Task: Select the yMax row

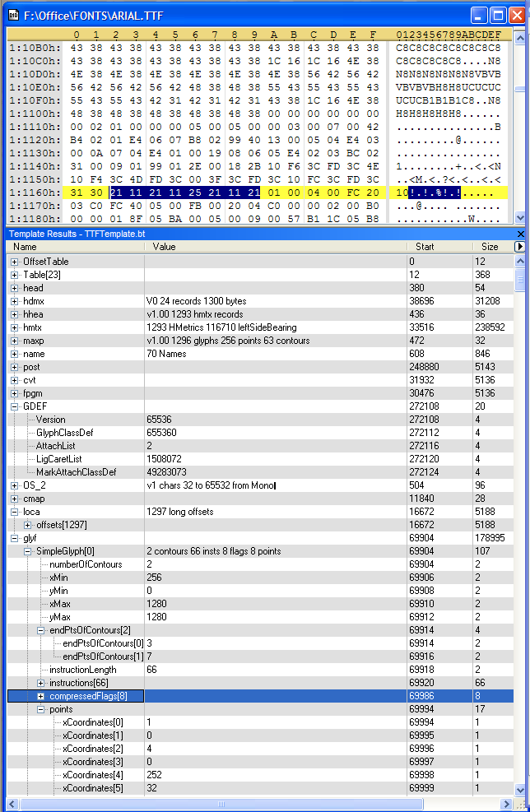Action: pos(261,617)
